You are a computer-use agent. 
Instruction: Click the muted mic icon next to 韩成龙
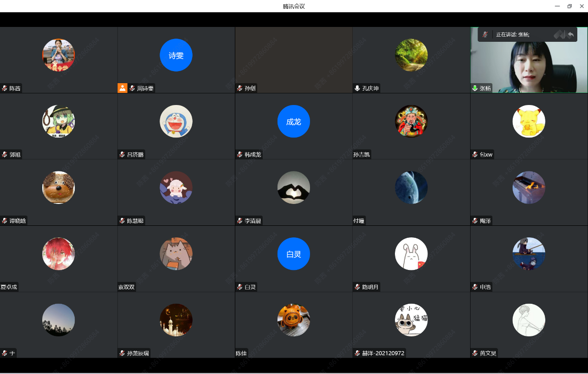pyautogui.click(x=240, y=155)
